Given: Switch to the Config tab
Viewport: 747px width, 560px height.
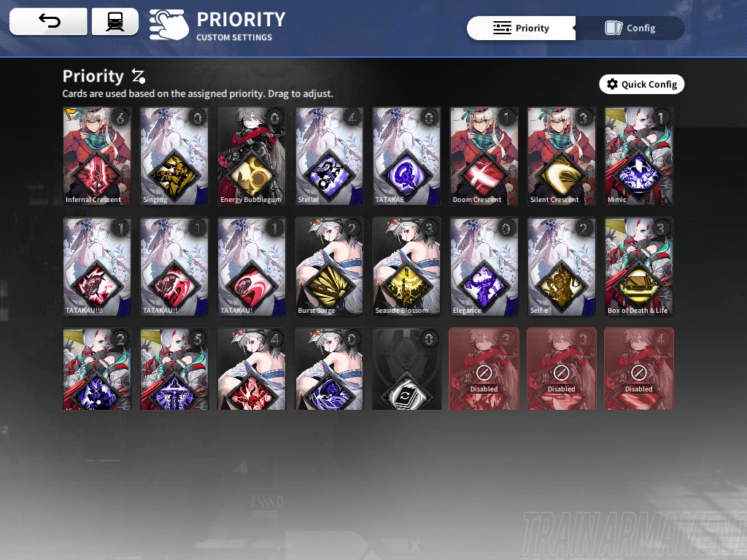Looking at the screenshot, I should point(630,28).
